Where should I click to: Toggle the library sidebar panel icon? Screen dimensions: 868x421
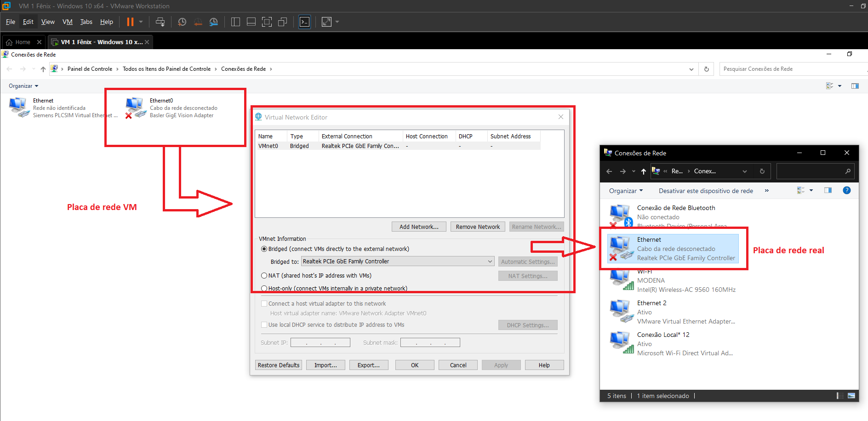tap(235, 22)
